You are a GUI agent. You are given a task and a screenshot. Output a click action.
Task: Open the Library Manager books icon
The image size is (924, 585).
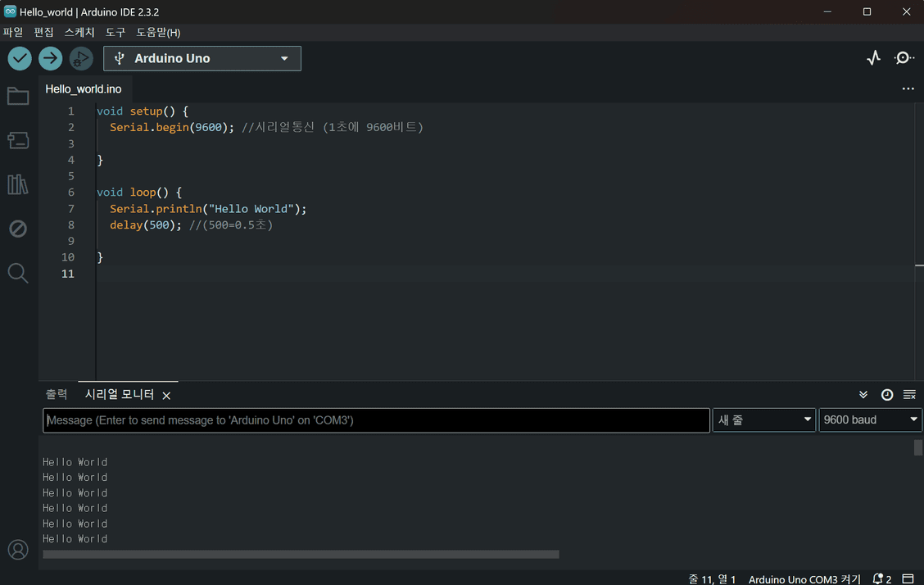[x=18, y=184]
